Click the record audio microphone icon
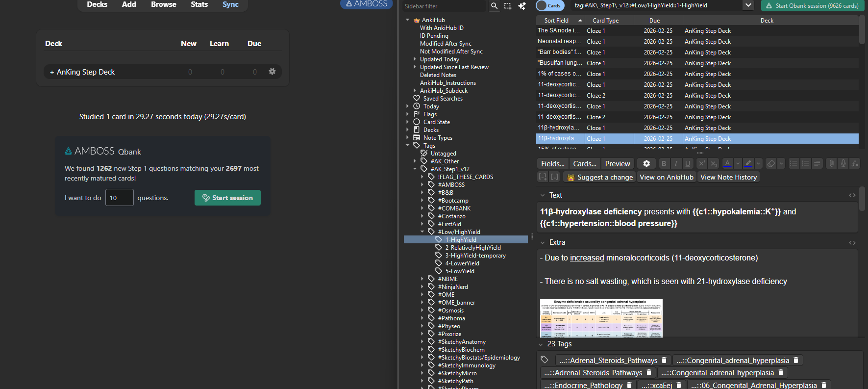Viewport: 868px width, 389px height. click(843, 164)
